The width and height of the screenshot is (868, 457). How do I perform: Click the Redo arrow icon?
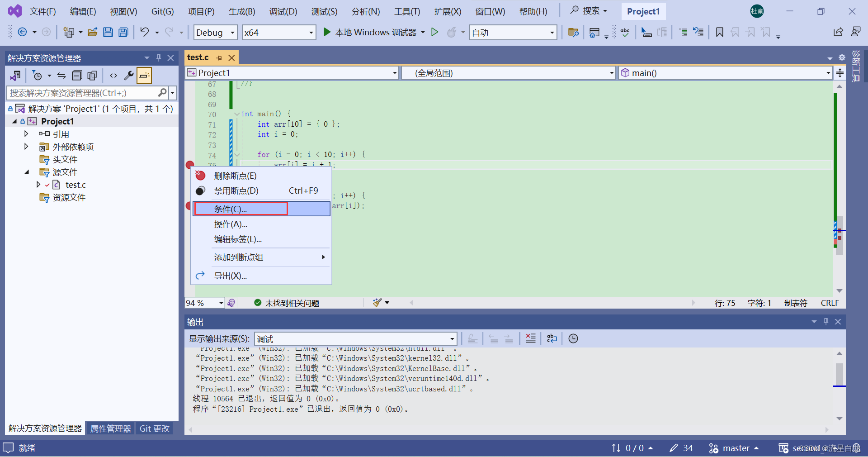(x=169, y=32)
